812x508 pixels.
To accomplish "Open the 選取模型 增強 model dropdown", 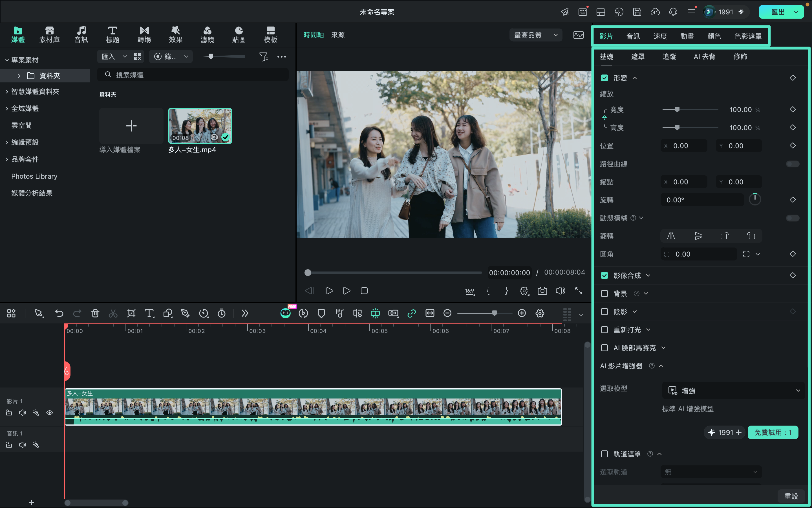I will point(734,391).
